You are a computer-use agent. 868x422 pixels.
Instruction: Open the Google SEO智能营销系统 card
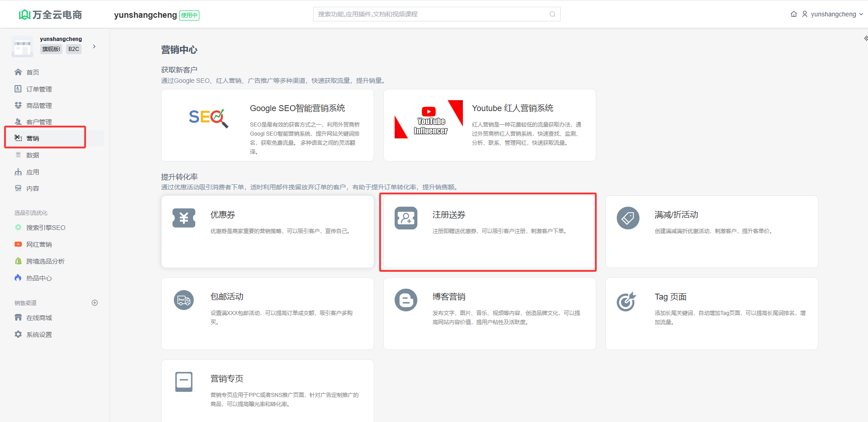267,125
